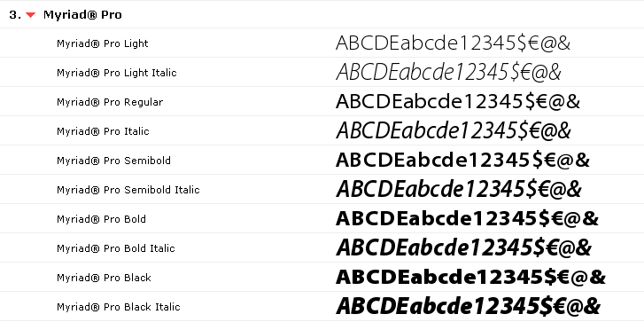View the Bold Italic sample preview
The width and height of the screenshot is (644, 322).
(x=463, y=247)
